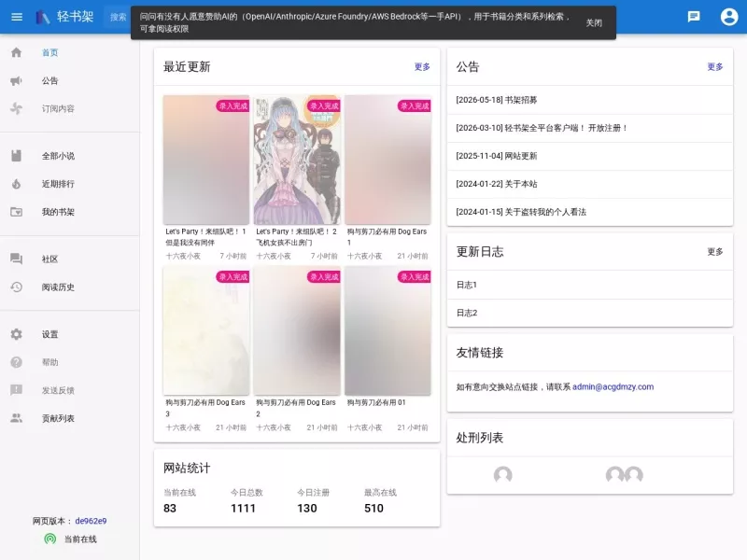Screen dimensions: 747x560
Task: Click the question mark icon beside 帮助
Action: 16,362
